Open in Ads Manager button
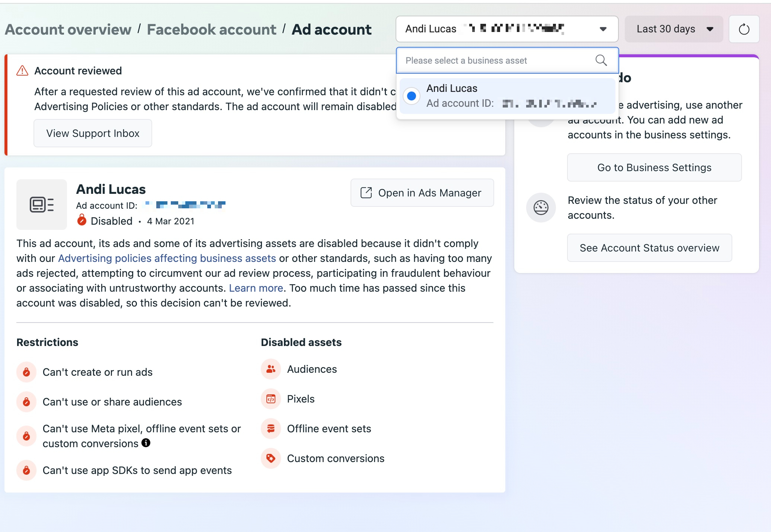Screen dimensions: 771x532 (422, 193)
